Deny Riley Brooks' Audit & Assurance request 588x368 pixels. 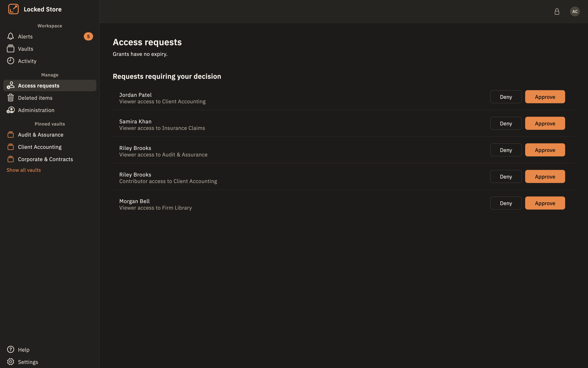pyautogui.click(x=506, y=150)
